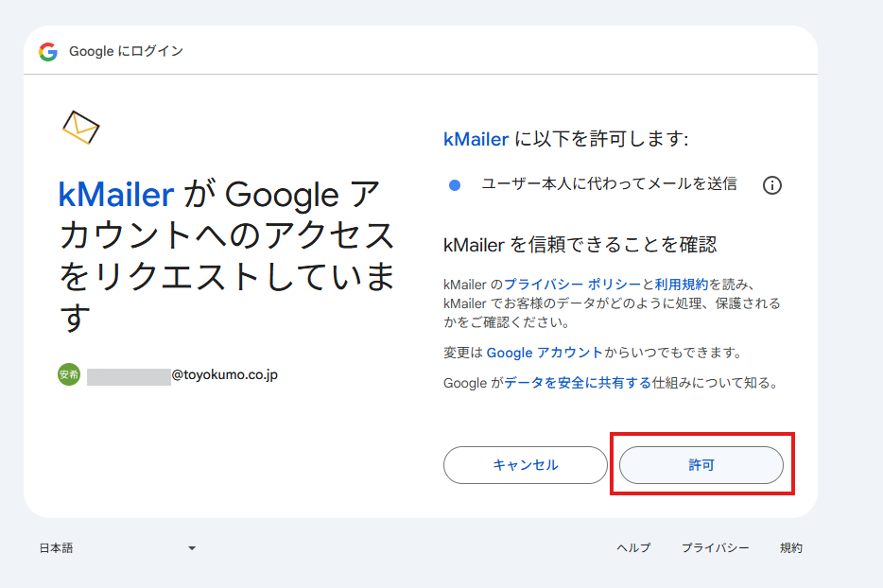Click the ユーザー本人に代わってメールを送信 permission text

(x=609, y=184)
